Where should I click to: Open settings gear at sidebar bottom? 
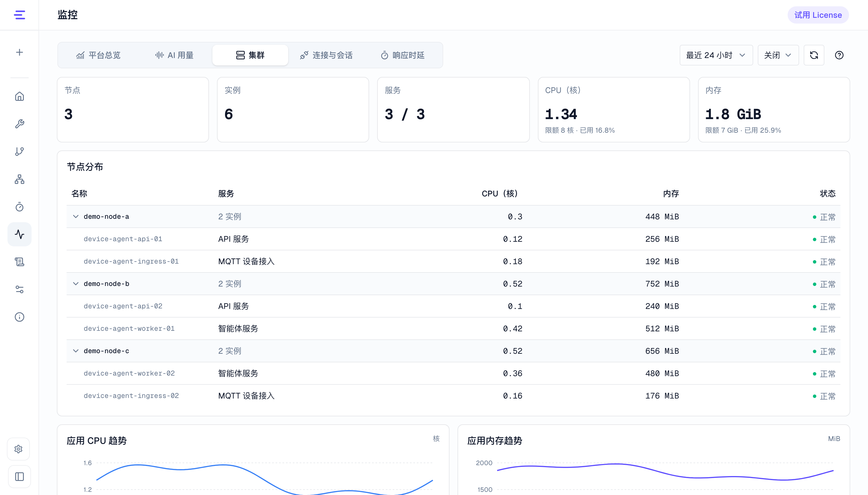coord(19,449)
